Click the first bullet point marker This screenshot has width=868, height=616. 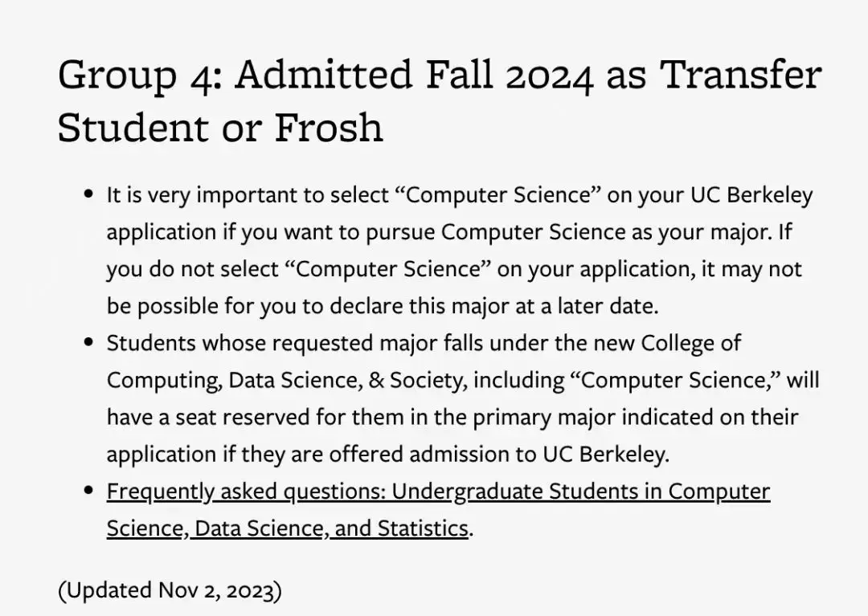[x=89, y=195]
